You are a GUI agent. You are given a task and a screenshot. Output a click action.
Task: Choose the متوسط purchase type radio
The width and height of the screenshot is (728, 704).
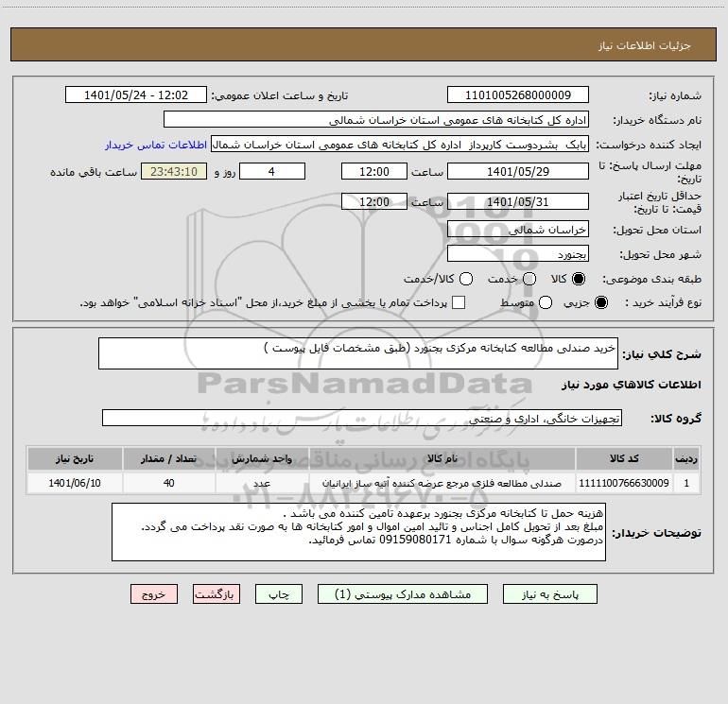click(546, 302)
